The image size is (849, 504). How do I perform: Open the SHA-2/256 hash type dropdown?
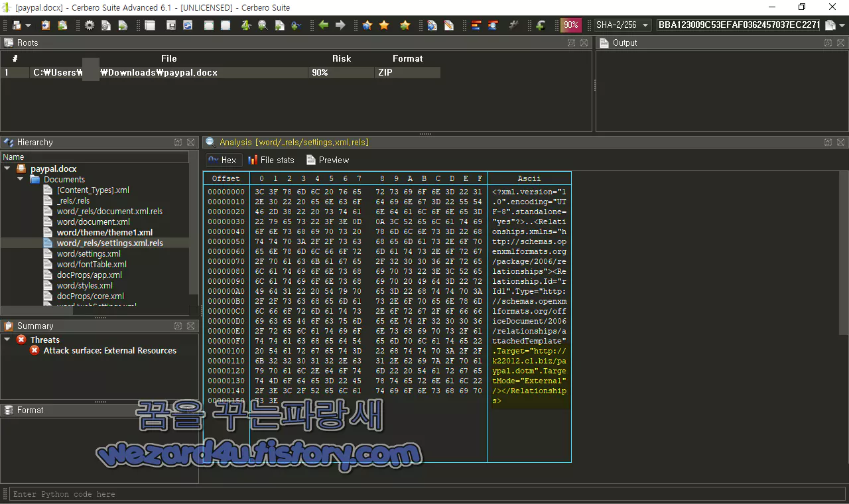622,25
